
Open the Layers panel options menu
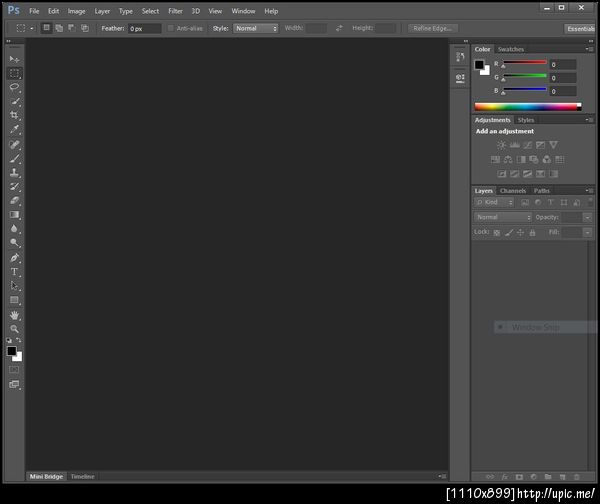589,191
